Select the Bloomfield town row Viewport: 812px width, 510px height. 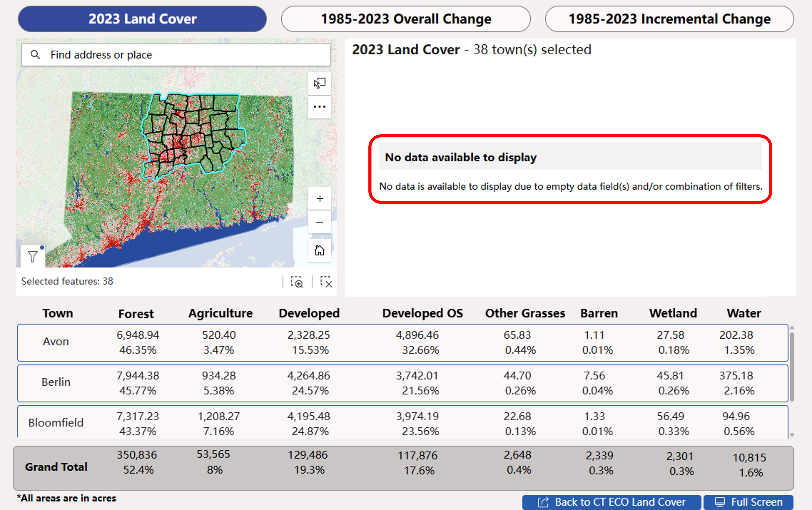tap(403, 422)
